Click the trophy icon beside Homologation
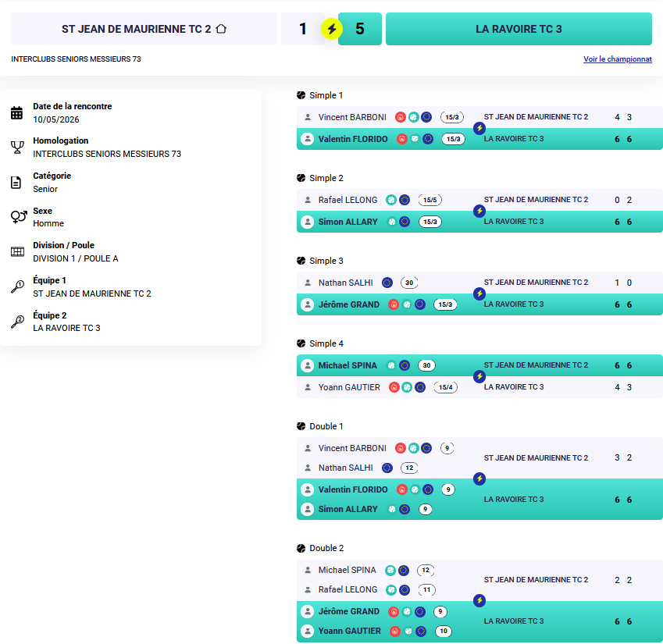This screenshot has width=663, height=644. point(17,147)
